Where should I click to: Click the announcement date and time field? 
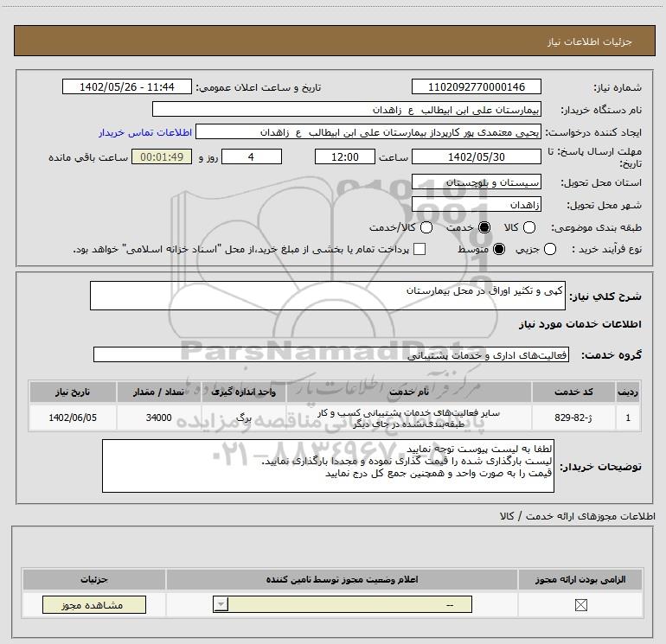[x=127, y=86]
